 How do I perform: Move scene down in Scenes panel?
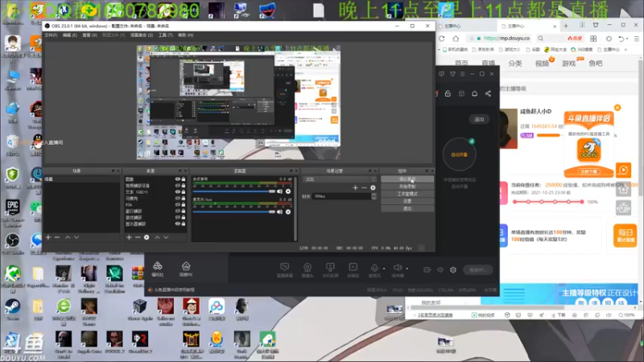pos(76,237)
